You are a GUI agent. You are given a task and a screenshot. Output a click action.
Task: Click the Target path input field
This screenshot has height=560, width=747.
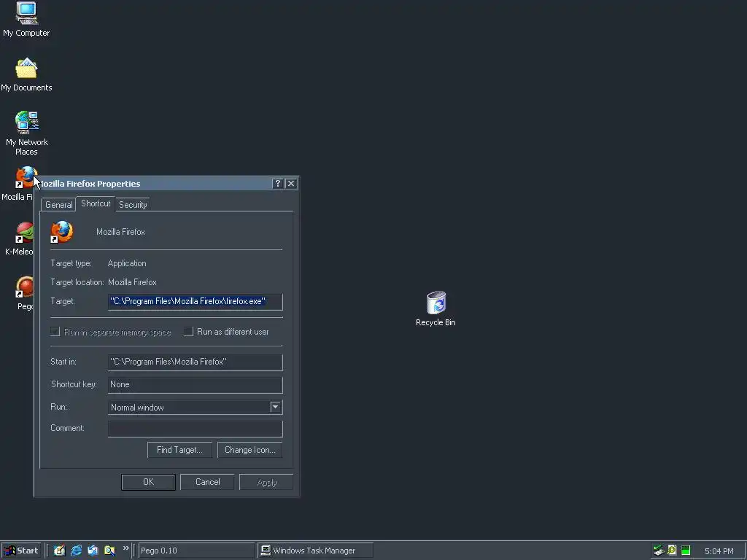[x=196, y=301]
